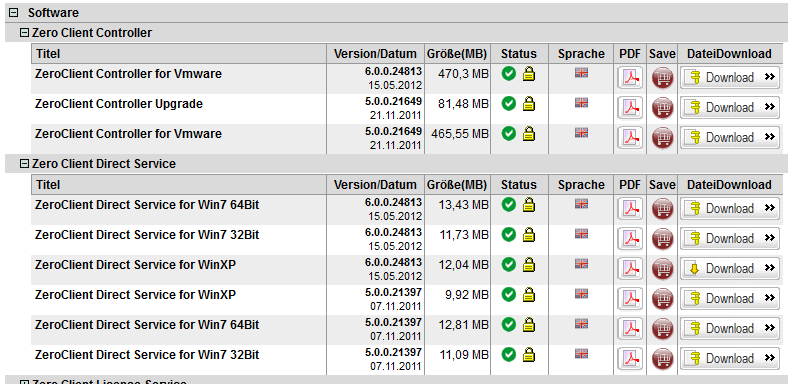Select 'Direct Service for Win7 32Bit' title, dated 15.05.2012
This screenshot has width=788, height=384.
(x=147, y=235)
